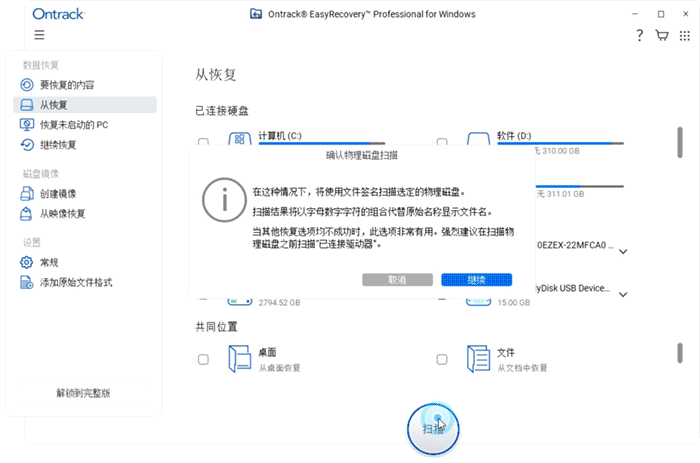Click the EasyRecovery title bar icon

point(256,14)
